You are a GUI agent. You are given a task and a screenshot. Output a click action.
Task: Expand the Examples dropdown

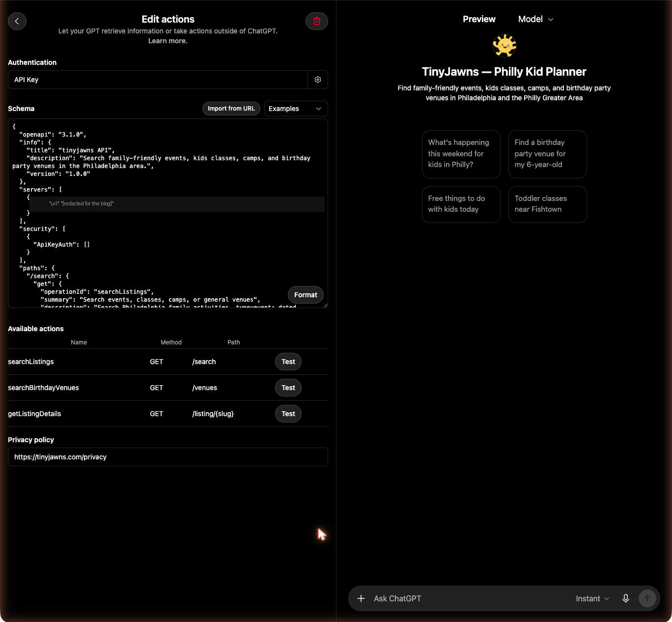tap(296, 109)
